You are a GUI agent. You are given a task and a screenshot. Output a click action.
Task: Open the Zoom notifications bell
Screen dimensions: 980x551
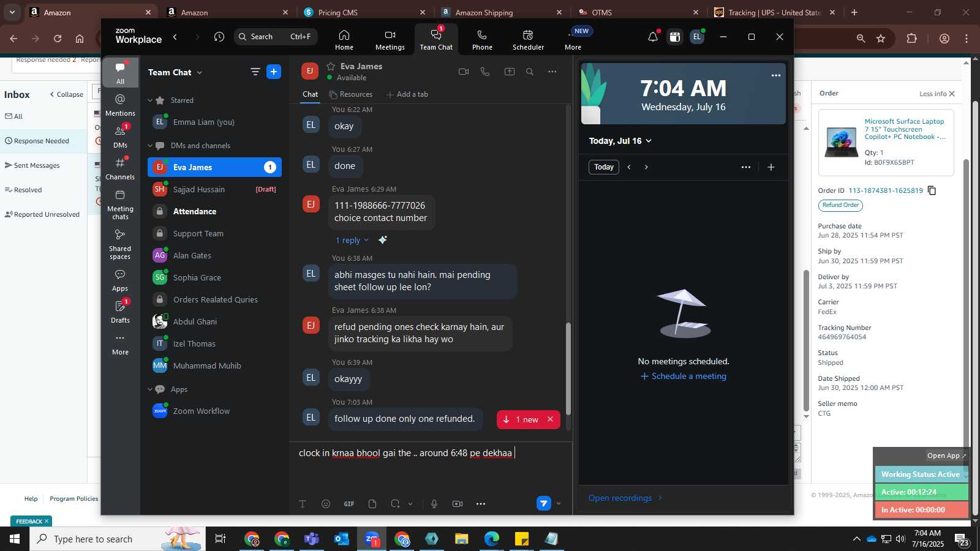coord(653,37)
